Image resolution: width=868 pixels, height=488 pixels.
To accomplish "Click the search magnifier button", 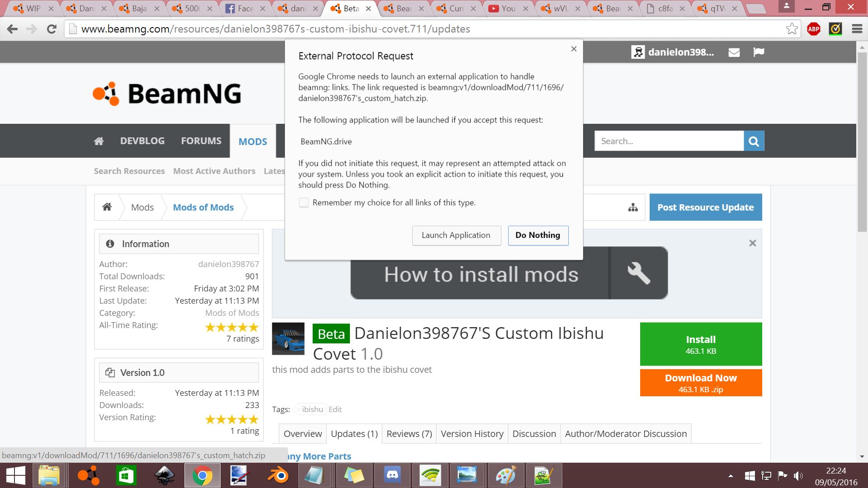I will 754,141.
